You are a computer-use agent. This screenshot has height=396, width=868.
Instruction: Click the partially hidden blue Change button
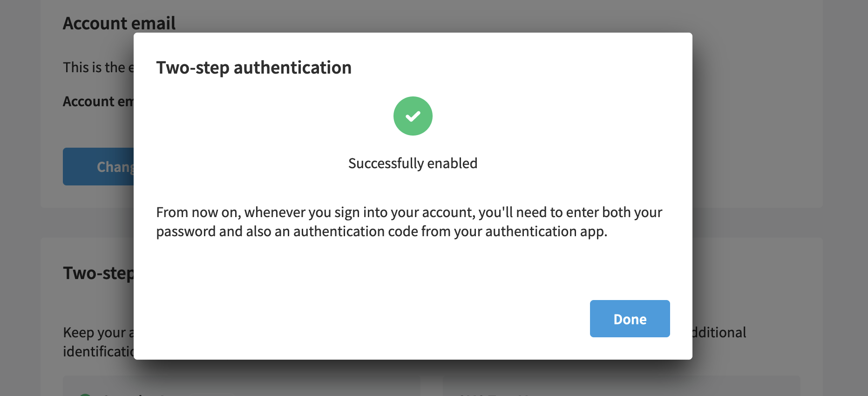[x=98, y=166]
